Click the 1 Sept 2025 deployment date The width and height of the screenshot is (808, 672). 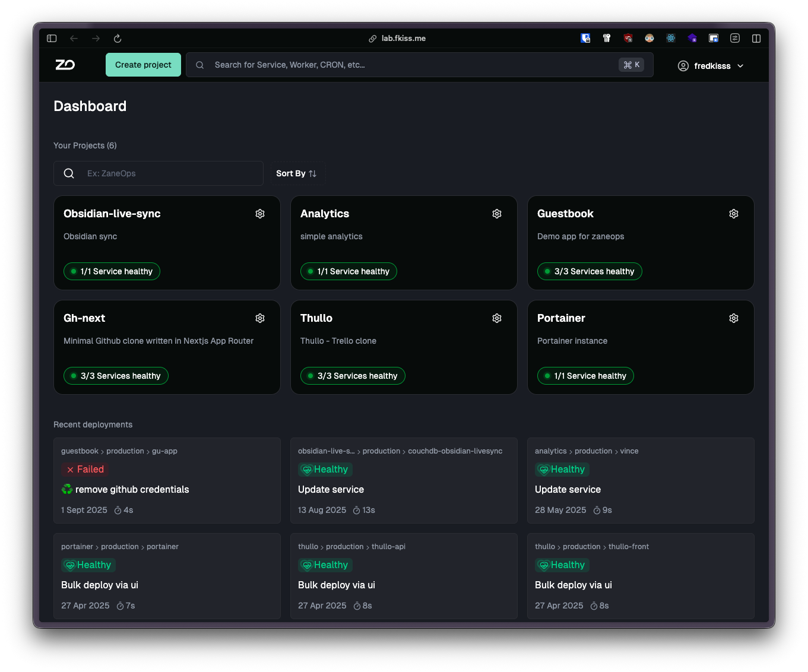(84, 511)
